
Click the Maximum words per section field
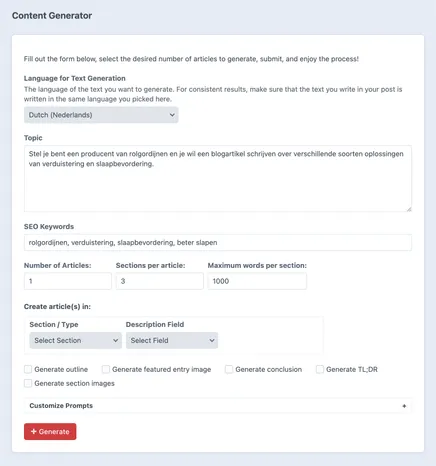click(x=257, y=281)
